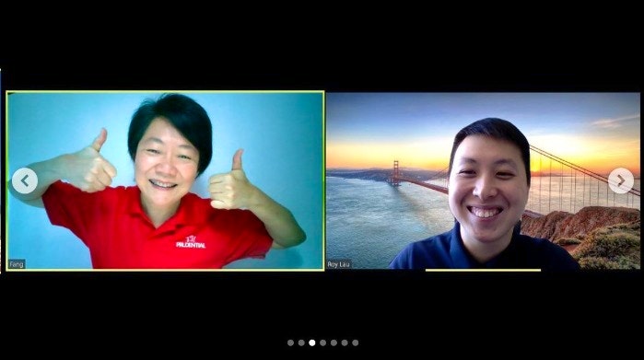The width and height of the screenshot is (644, 360).
Task: Select Fang's green-bordered video tile
Action: click(165, 180)
